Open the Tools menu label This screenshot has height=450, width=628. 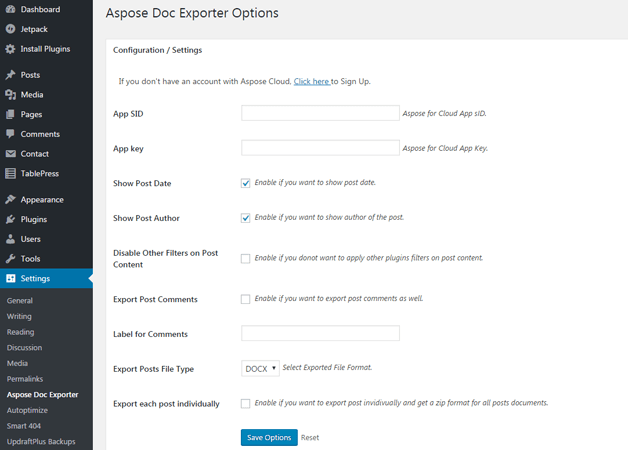pyautogui.click(x=30, y=259)
